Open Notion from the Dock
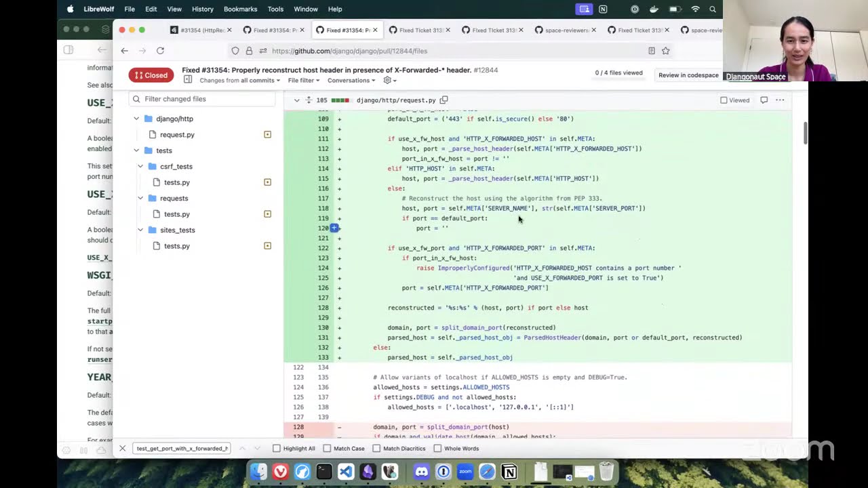 pyautogui.click(x=509, y=471)
